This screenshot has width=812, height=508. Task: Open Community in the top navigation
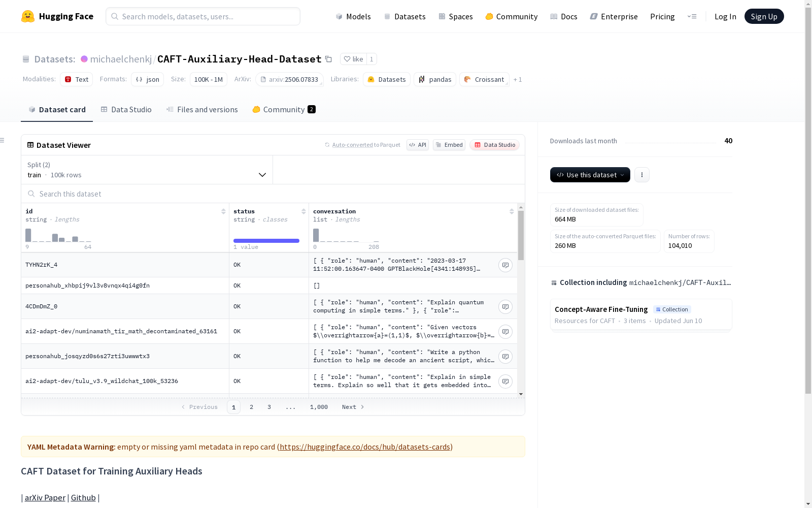511,16
